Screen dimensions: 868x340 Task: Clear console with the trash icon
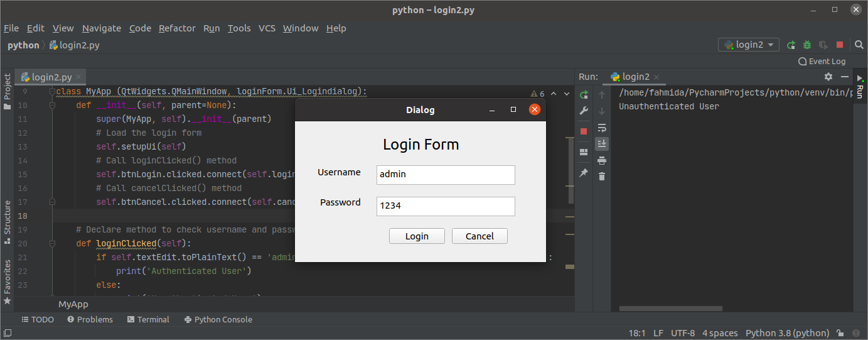[x=602, y=177]
